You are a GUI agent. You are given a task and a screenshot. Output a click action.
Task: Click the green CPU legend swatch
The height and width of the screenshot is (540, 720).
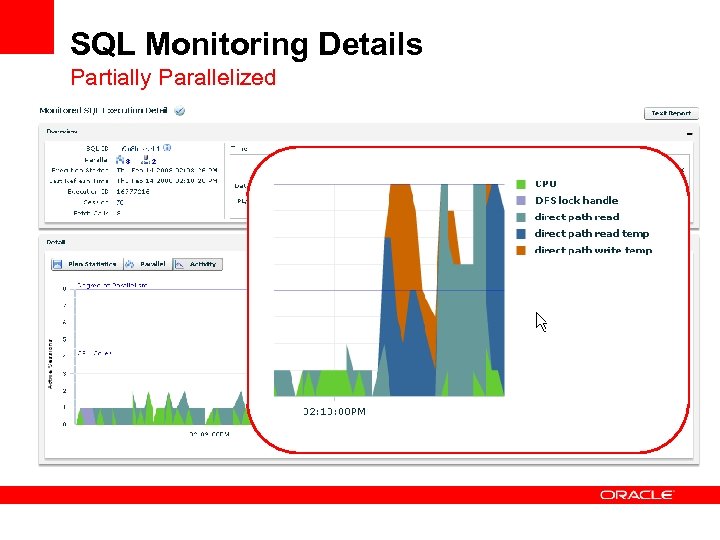coord(521,184)
